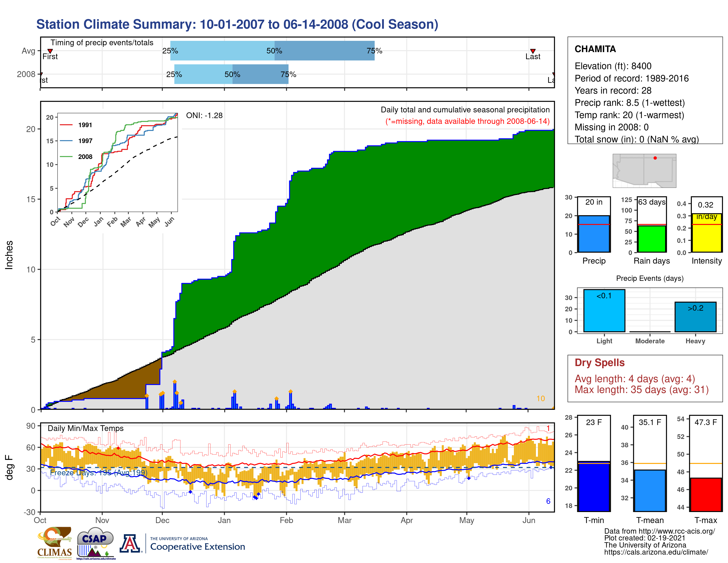Click the orange '10' count label
The image size is (728, 563).
click(x=540, y=398)
